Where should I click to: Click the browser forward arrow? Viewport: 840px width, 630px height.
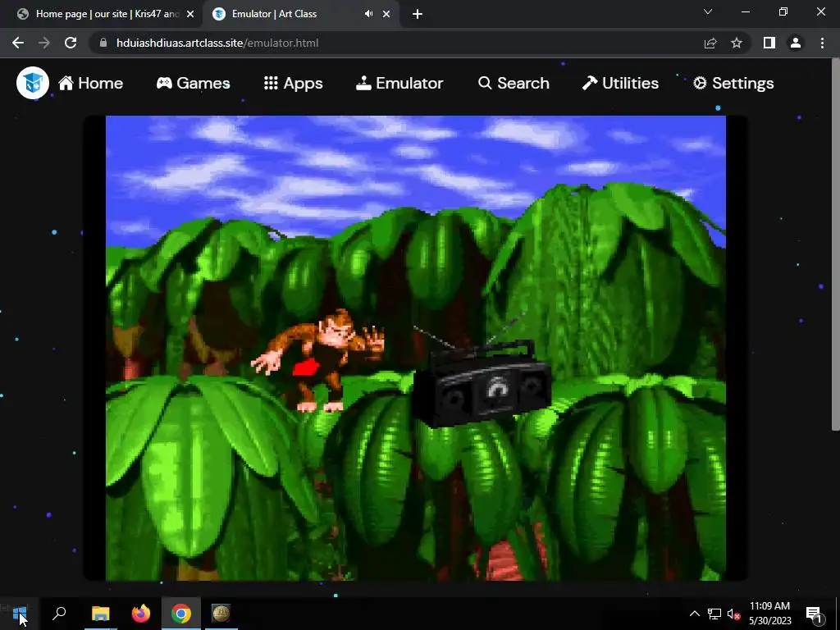coord(44,43)
